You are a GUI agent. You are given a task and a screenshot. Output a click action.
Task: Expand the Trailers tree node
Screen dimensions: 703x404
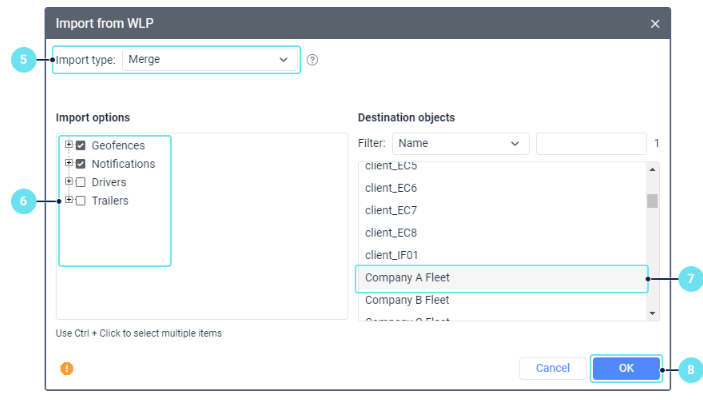68,200
